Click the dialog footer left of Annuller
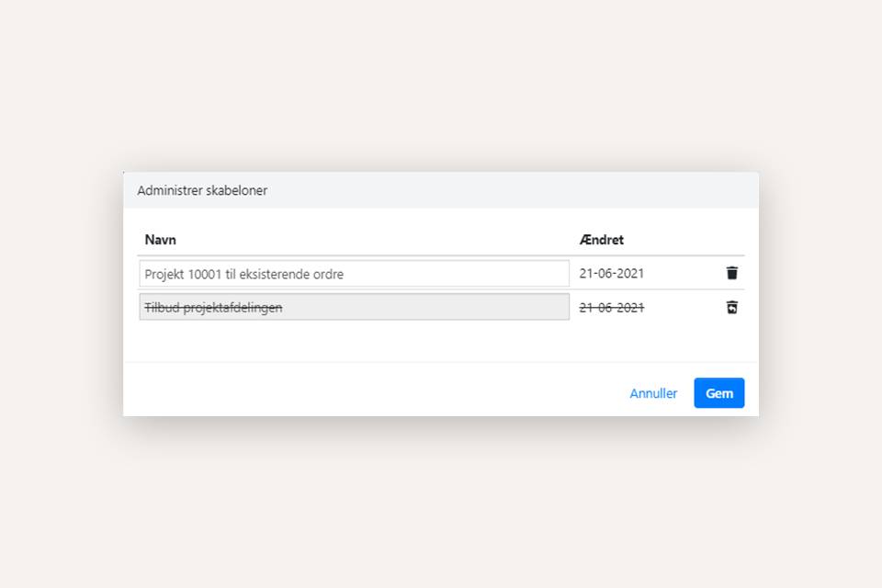Image resolution: width=882 pixels, height=588 pixels. (367, 393)
